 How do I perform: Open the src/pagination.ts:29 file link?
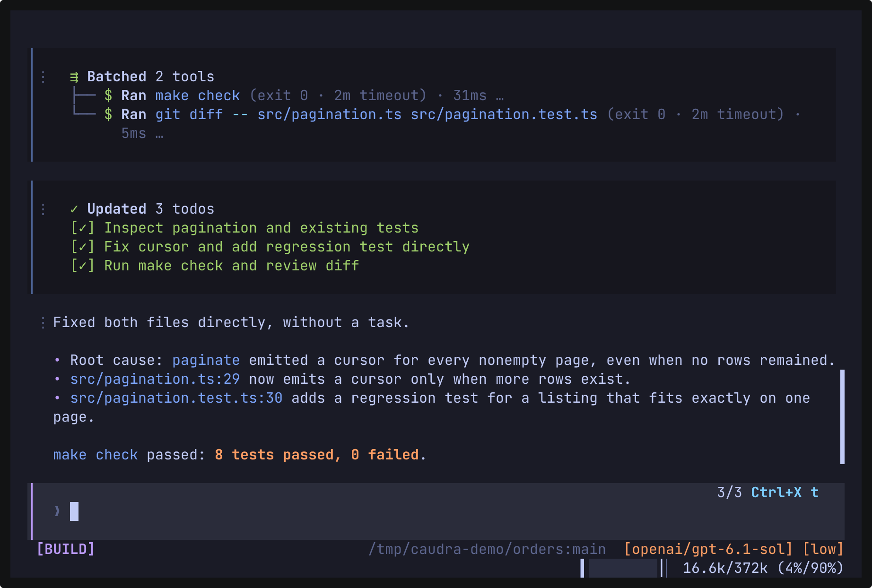155,379
